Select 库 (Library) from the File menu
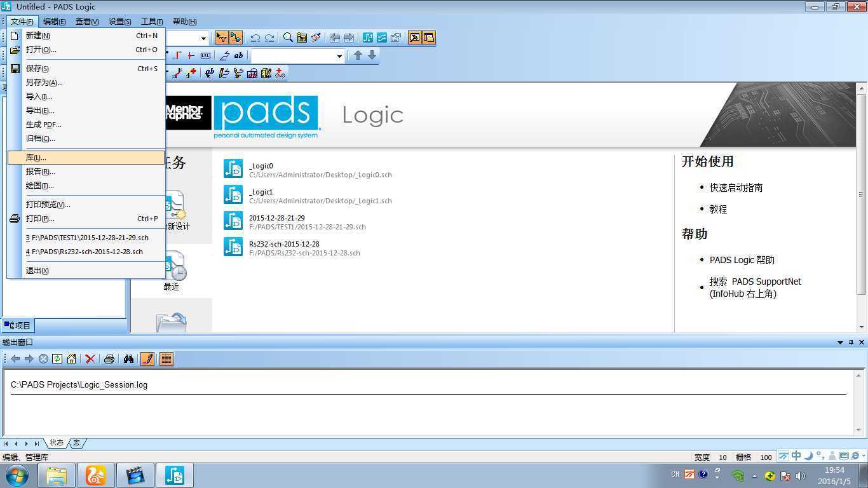This screenshot has width=868, height=488. (x=86, y=157)
